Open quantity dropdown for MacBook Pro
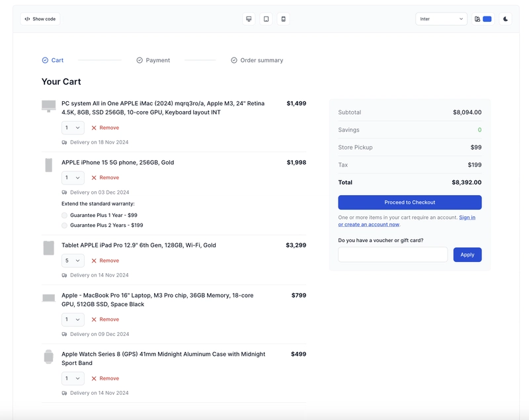 (73, 319)
